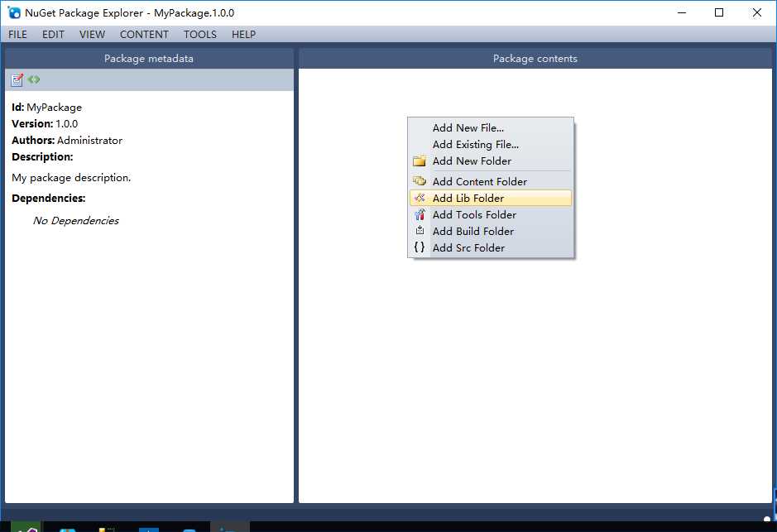Viewport: 777px width, 532px height.
Task: Open the TOOLS menu
Action: 200,34
